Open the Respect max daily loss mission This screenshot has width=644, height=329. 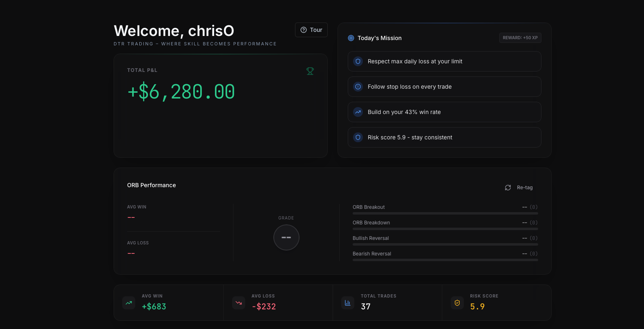(x=445, y=61)
